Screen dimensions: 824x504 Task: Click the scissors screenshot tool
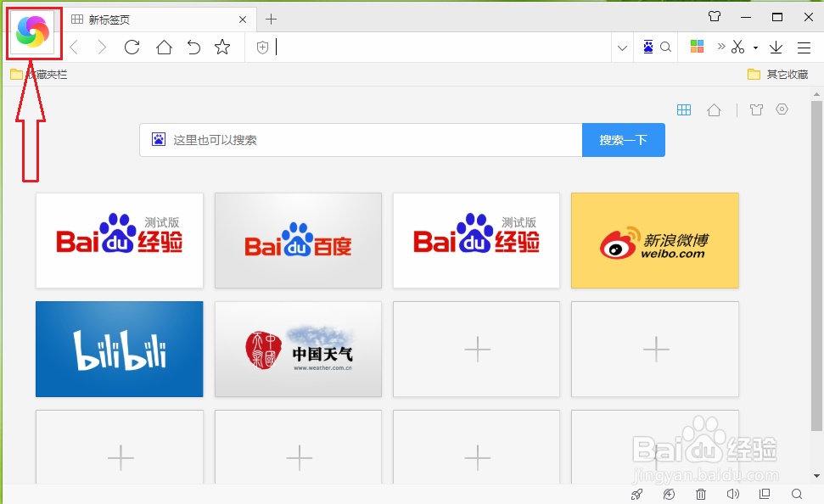737,48
